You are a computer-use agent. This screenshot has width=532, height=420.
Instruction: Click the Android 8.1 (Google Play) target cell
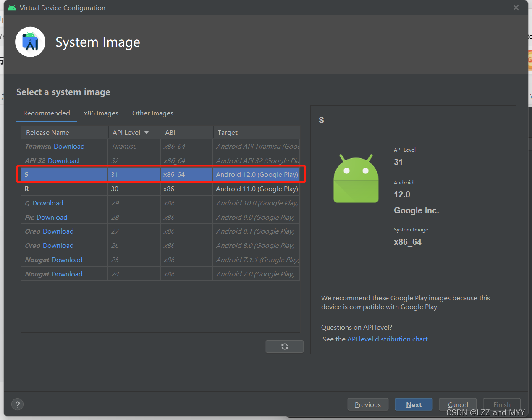pyautogui.click(x=257, y=231)
